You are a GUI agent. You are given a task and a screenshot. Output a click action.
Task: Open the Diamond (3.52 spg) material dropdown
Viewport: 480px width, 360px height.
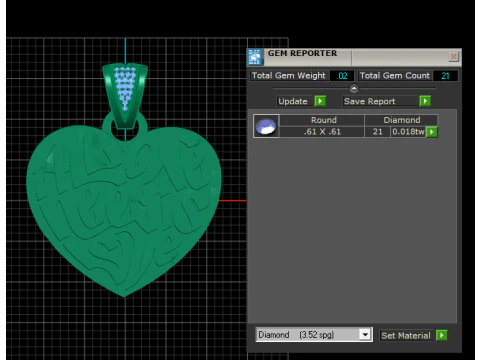coord(365,334)
